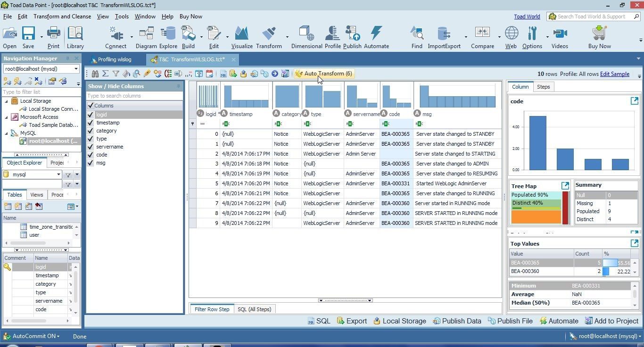644x347 pixels.
Task: Toggle the category column checkbox
Action: [91, 131]
